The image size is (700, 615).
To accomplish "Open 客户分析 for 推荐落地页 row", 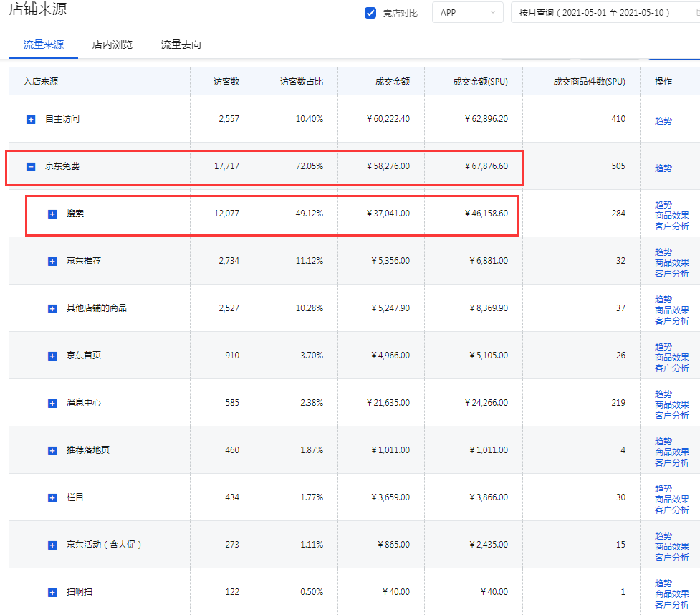I will coord(672,463).
